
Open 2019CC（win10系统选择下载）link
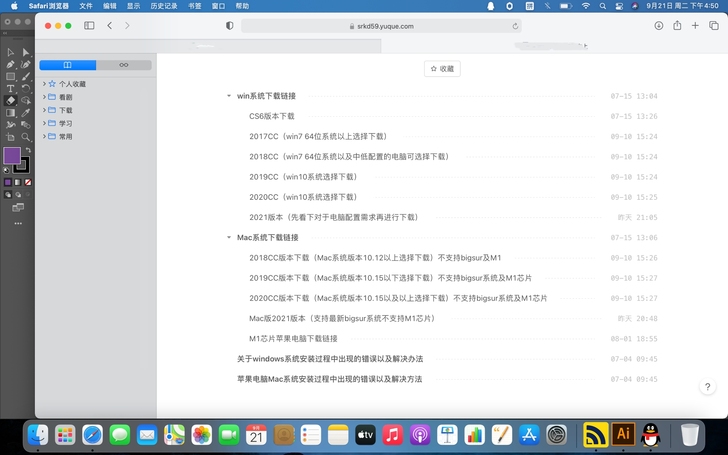(304, 177)
